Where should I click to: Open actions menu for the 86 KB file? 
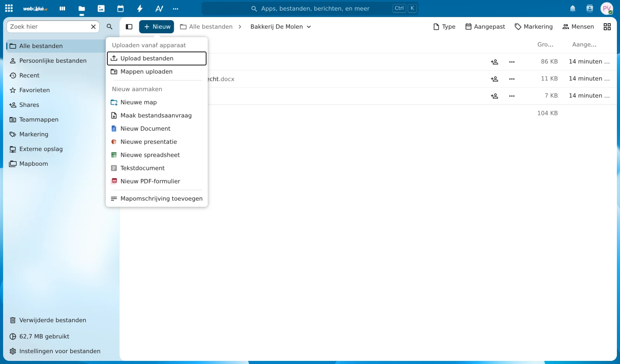coord(512,62)
